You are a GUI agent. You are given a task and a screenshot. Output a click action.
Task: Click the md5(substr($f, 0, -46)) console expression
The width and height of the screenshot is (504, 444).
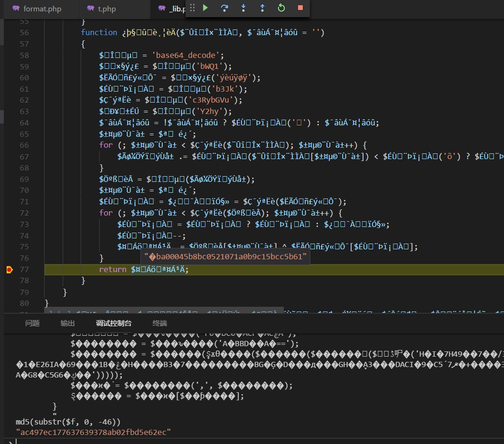68,422
